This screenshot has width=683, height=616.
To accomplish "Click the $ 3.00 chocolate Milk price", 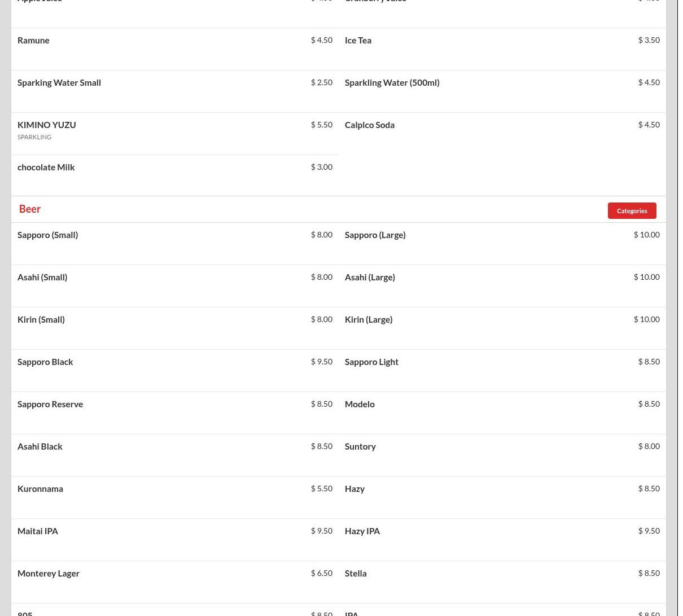I will pyautogui.click(x=321, y=167).
